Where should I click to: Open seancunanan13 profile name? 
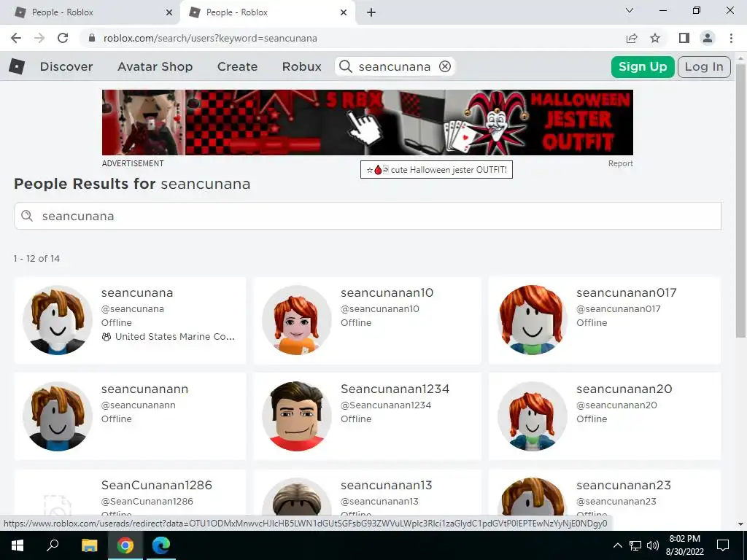[387, 485]
